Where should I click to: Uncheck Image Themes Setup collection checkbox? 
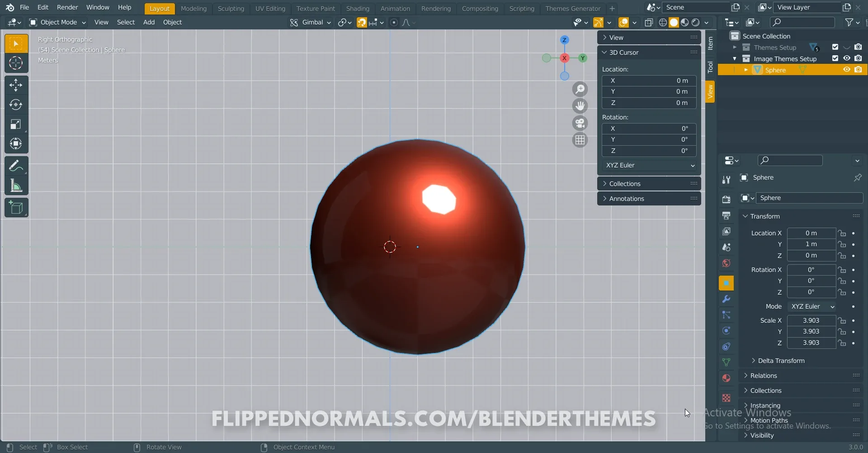pyautogui.click(x=835, y=58)
